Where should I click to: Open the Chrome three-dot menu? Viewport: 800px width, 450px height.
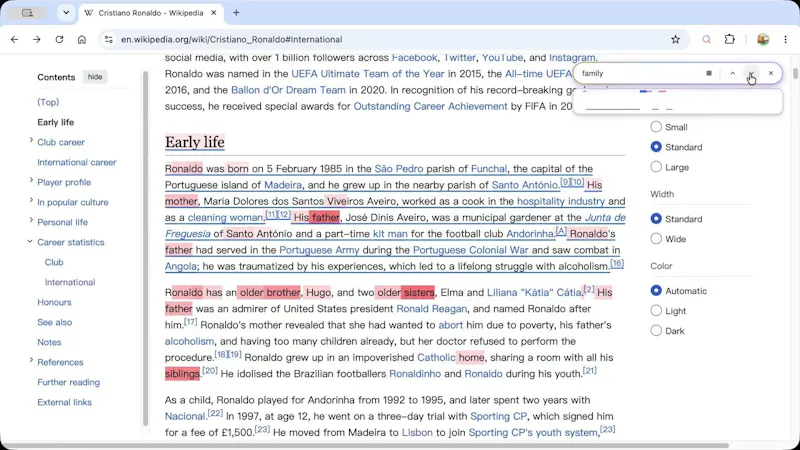pos(785,39)
